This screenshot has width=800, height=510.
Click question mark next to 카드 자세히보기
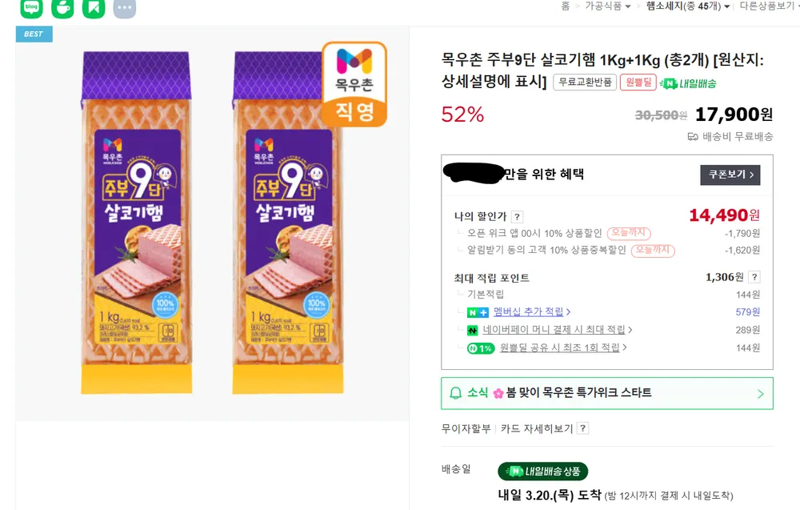[583, 428]
